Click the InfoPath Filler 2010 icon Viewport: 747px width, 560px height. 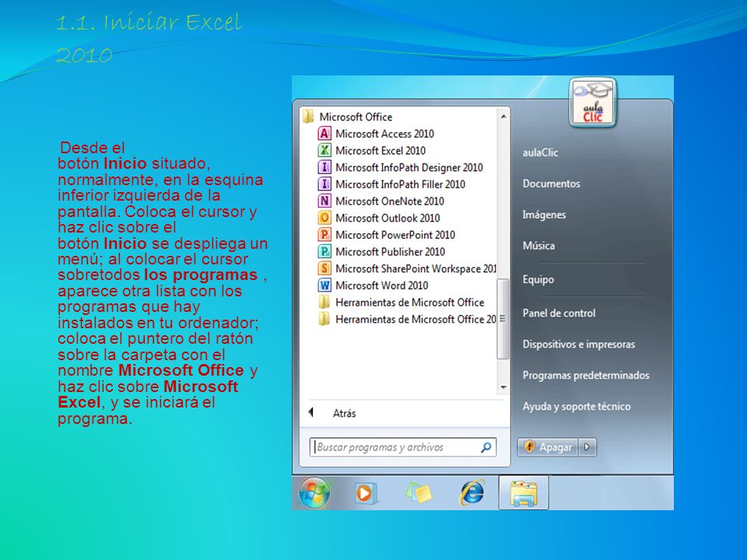tap(324, 184)
